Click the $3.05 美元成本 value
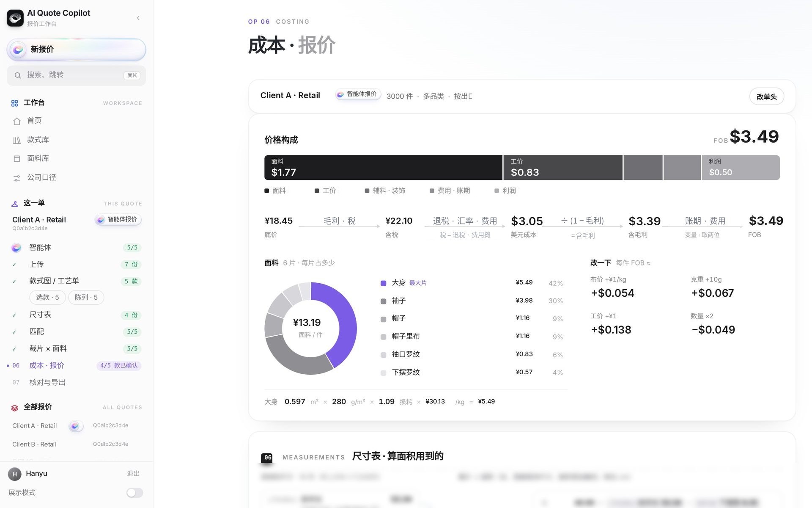Image resolution: width=812 pixels, height=508 pixels. pos(527,221)
